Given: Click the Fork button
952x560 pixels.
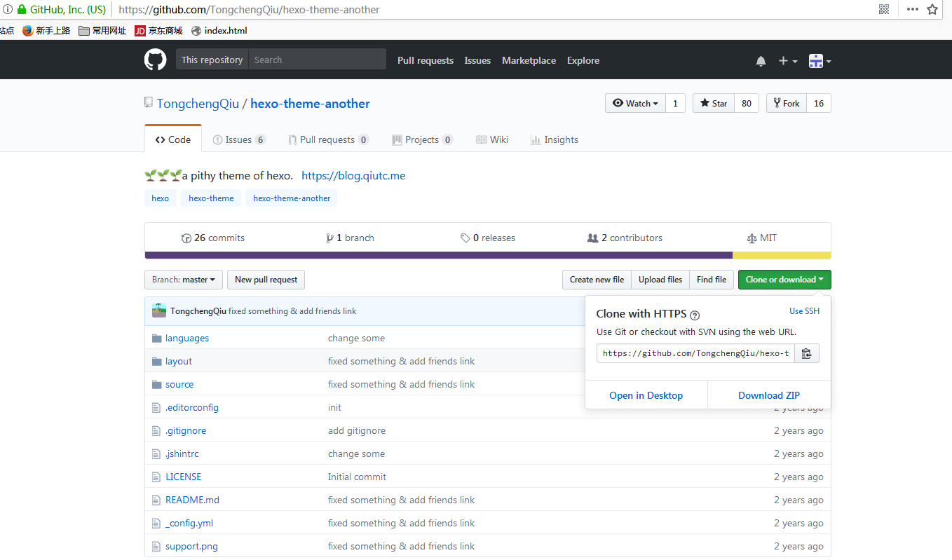Looking at the screenshot, I should pos(787,103).
